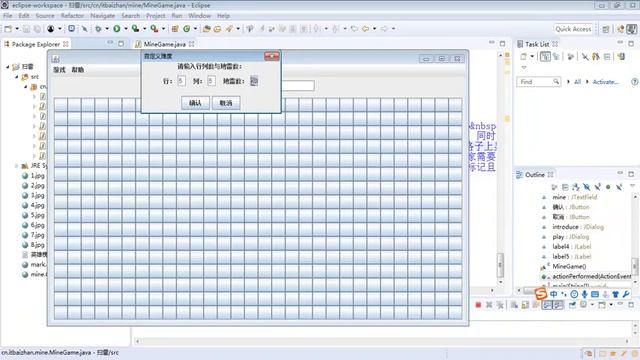Click the 地雷数 mine count input field
The height and width of the screenshot is (360, 640).
pyautogui.click(x=253, y=81)
